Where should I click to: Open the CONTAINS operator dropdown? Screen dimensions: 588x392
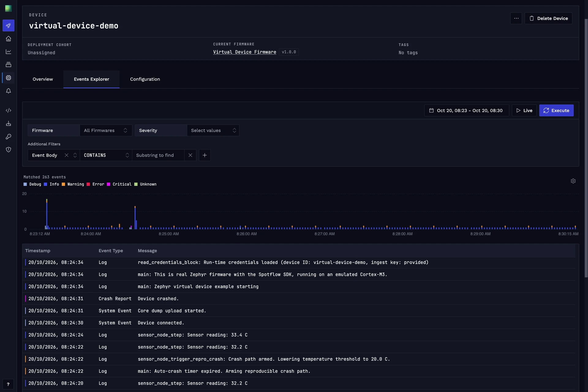click(106, 155)
